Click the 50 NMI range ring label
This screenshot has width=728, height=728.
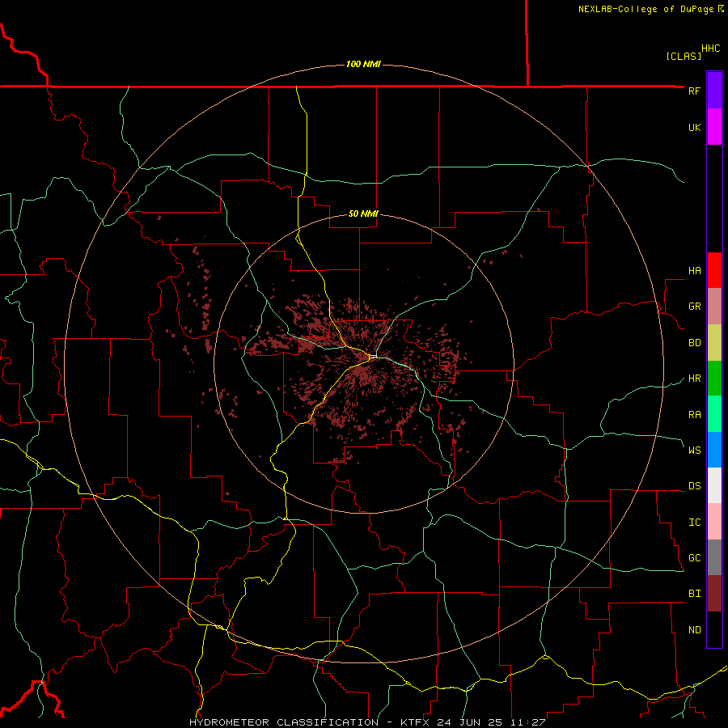coord(363,214)
